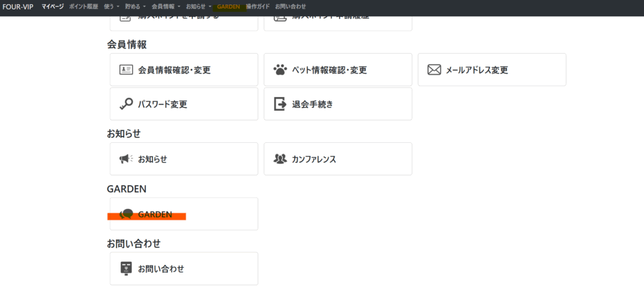Viewport: 644px width, 287px height.
Task: Click the megaphone icon for お知らせ
Action: click(126, 159)
